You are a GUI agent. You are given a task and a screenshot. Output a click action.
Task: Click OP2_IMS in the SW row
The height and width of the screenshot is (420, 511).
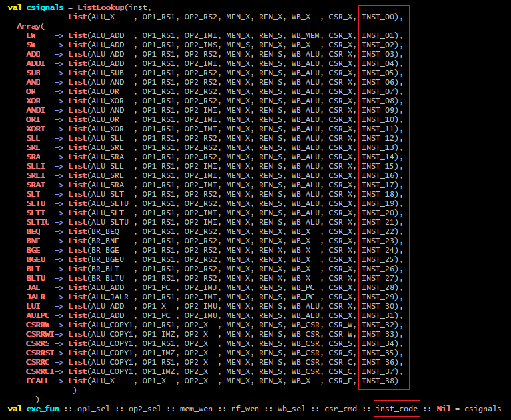pos(201,45)
